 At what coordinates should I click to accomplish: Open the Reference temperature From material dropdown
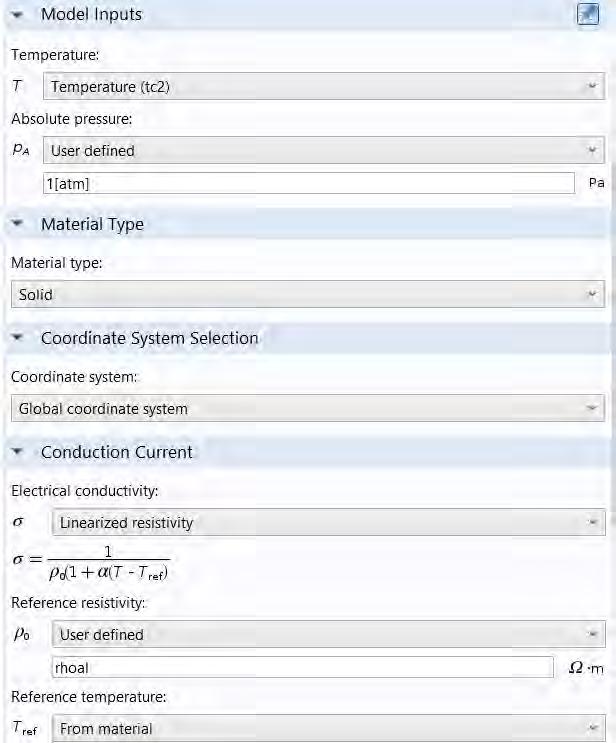329,728
